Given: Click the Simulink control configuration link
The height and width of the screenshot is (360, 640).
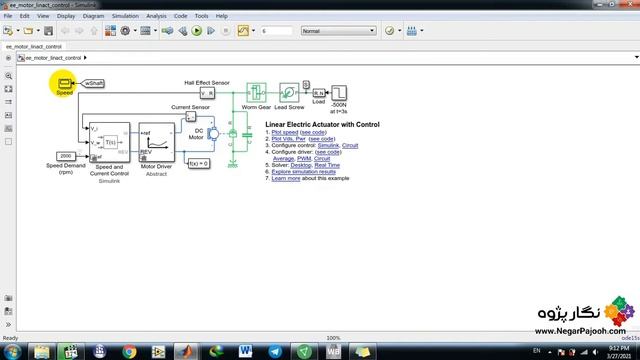Looking at the screenshot, I should tap(328, 145).
